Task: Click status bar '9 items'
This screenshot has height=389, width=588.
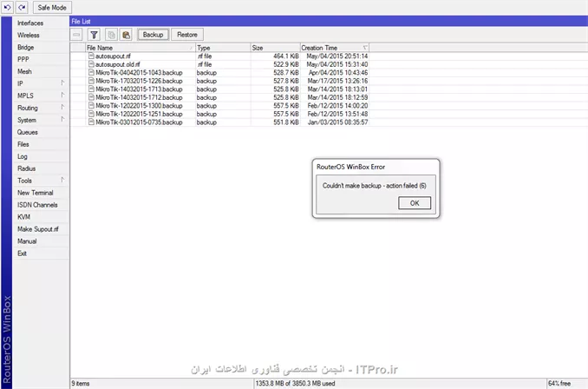Action: pyautogui.click(x=81, y=384)
